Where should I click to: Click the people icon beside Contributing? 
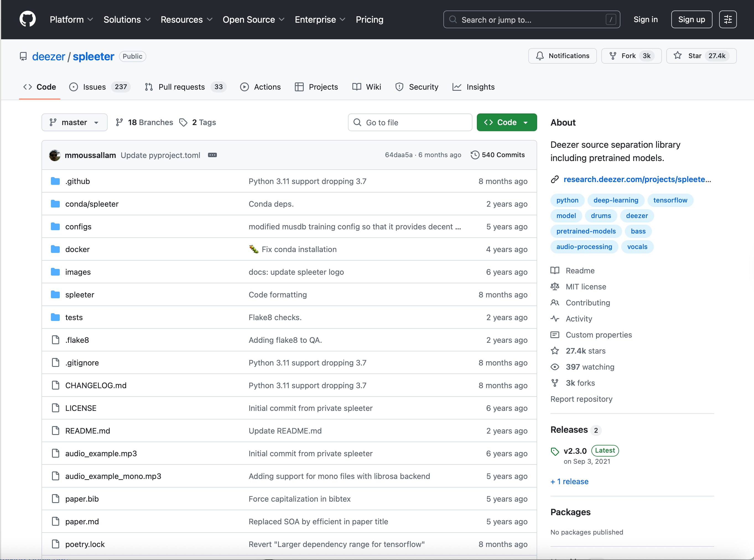click(x=555, y=302)
